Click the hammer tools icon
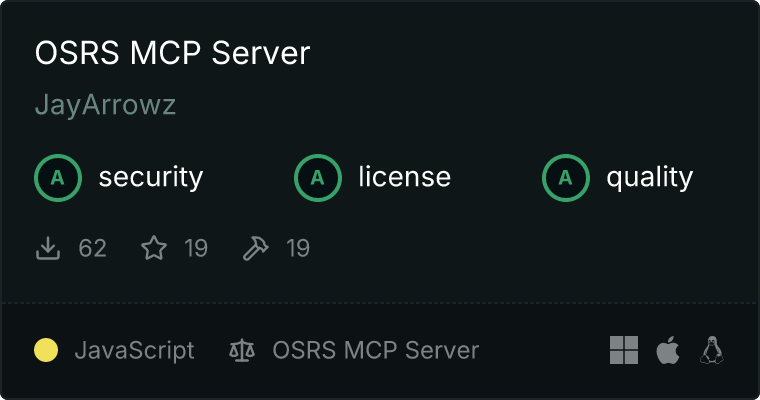The width and height of the screenshot is (760, 400). [x=256, y=248]
